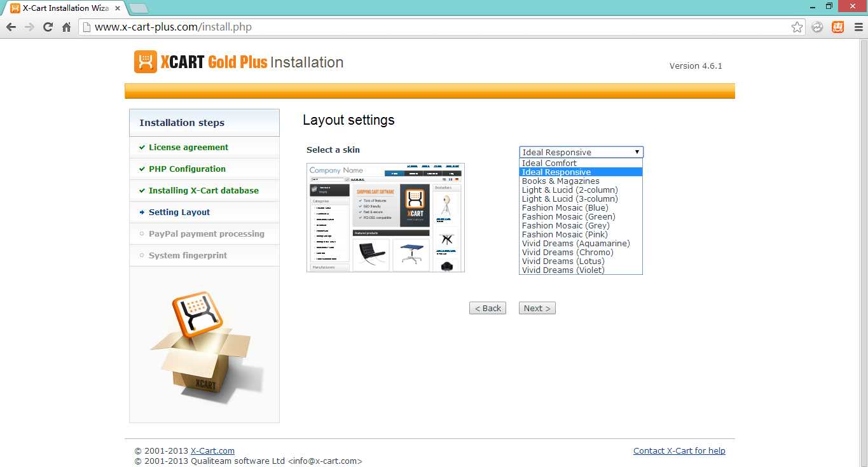Click Installing X-Cart database step
This screenshot has width=868, height=467.
click(203, 190)
